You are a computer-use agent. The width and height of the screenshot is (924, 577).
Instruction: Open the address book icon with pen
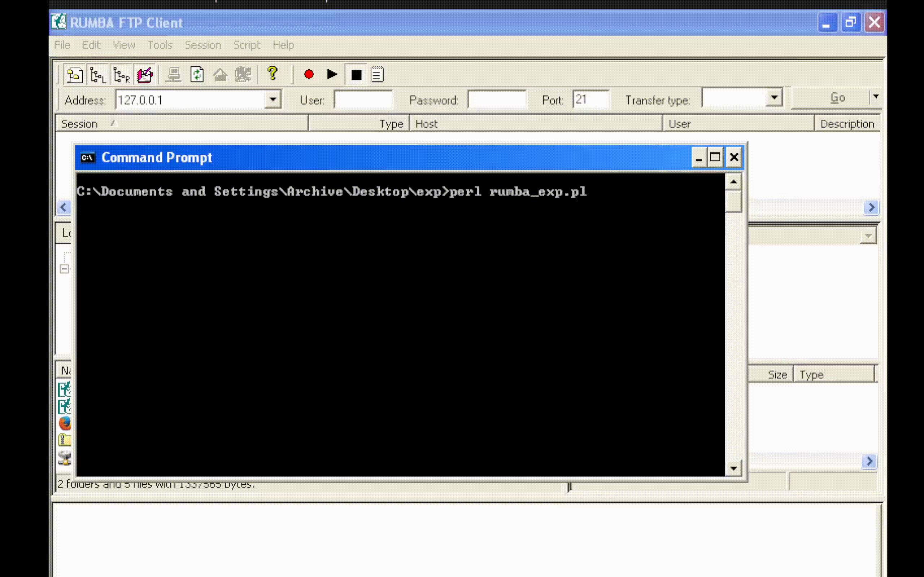(x=145, y=75)
